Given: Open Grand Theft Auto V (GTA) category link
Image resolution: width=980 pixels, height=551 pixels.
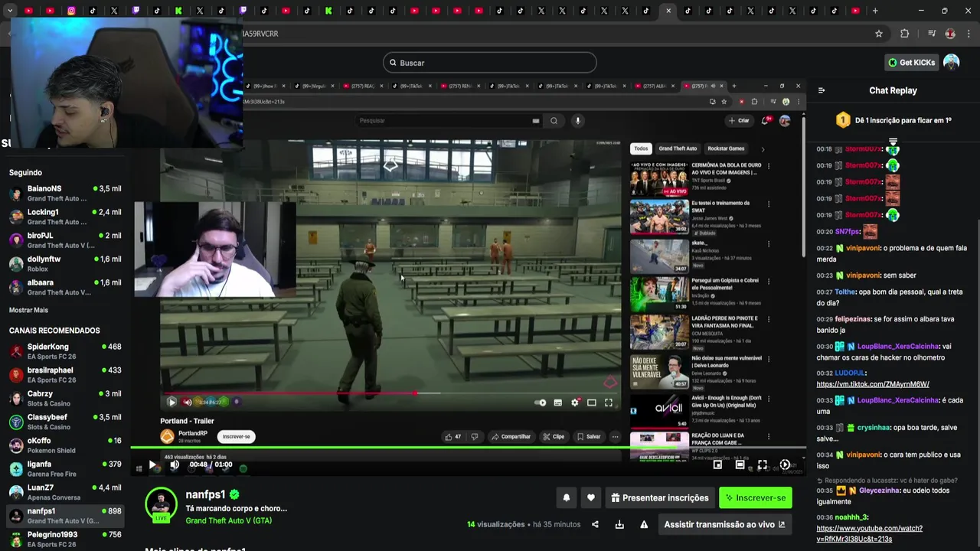Looking at the screenshot, I should 228,520.
